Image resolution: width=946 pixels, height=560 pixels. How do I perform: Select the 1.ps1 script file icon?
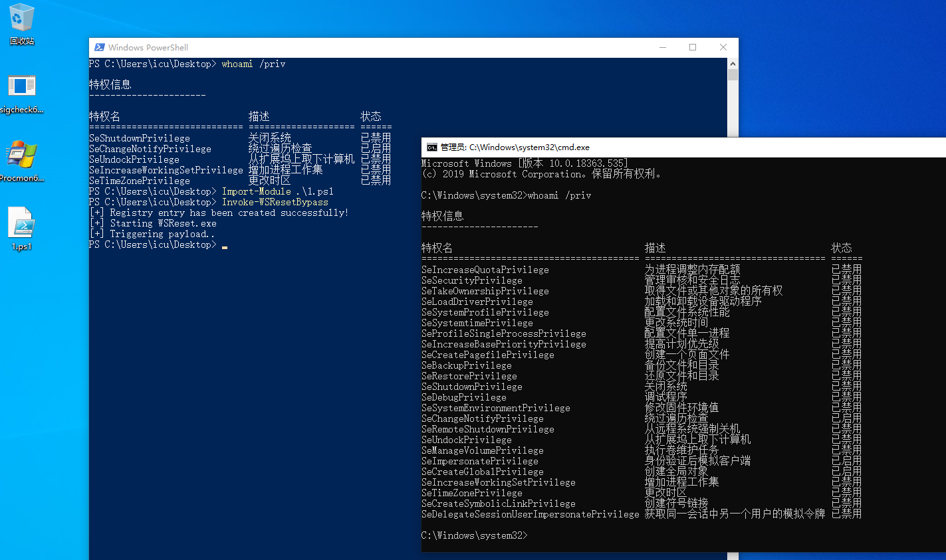click(22, 229)
